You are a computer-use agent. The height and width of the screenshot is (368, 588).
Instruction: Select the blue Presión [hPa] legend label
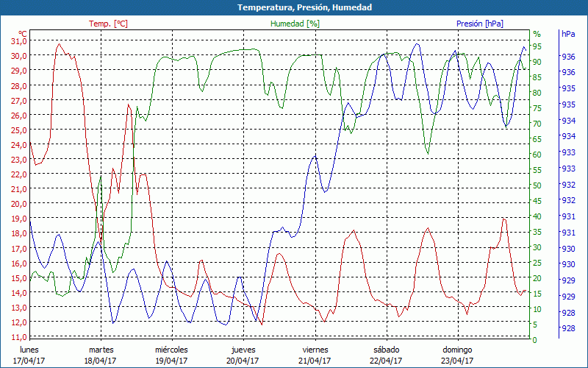(x=480, y=24)
